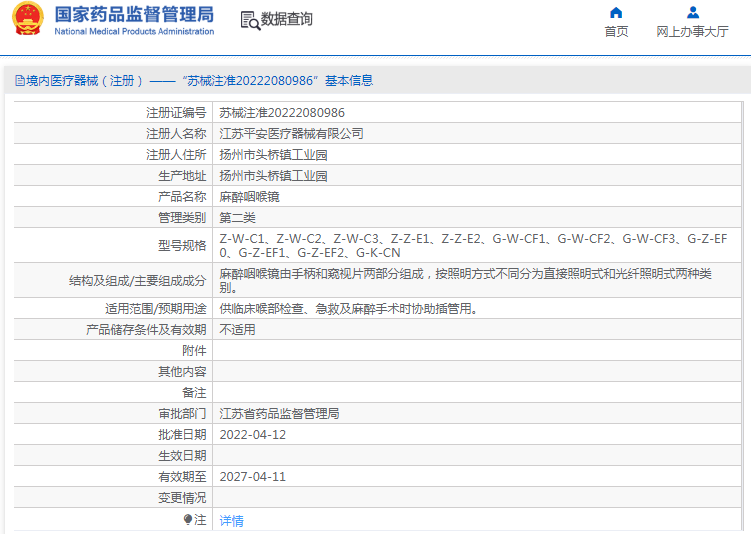Click the 首页 house icon

pos(616,13)
